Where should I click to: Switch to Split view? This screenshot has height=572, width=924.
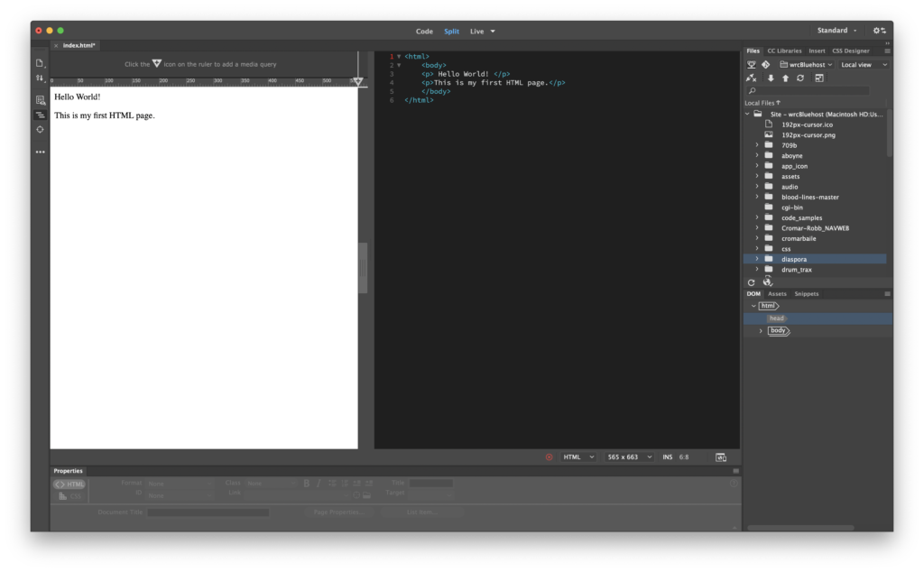451,31
